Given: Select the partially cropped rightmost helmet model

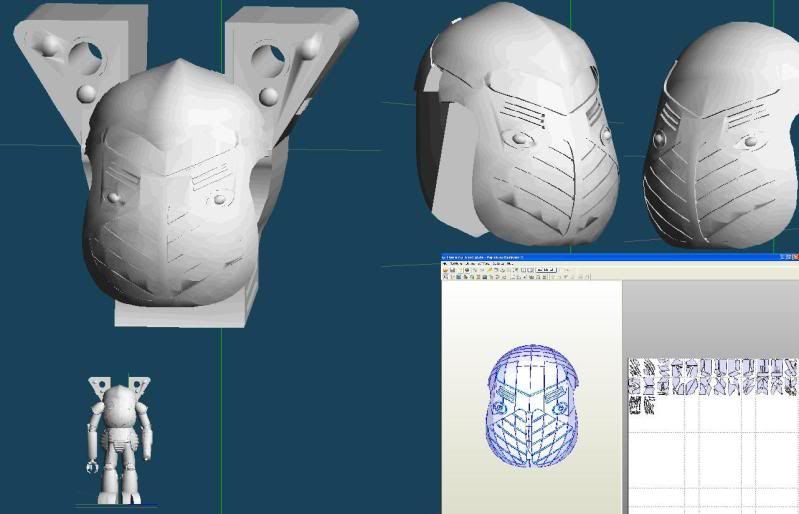Looking at the screenshot, I should [x=722, y=137].
